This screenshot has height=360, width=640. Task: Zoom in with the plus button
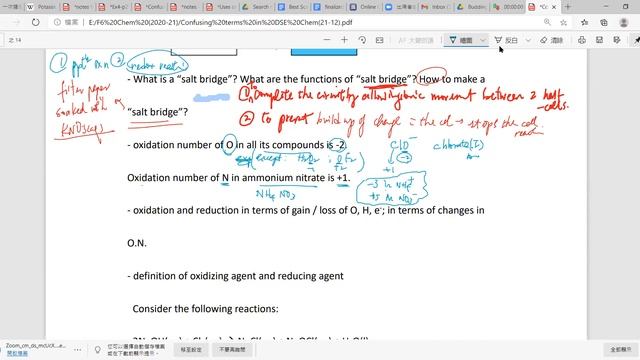pyautogui.click(x=344, y=40)
